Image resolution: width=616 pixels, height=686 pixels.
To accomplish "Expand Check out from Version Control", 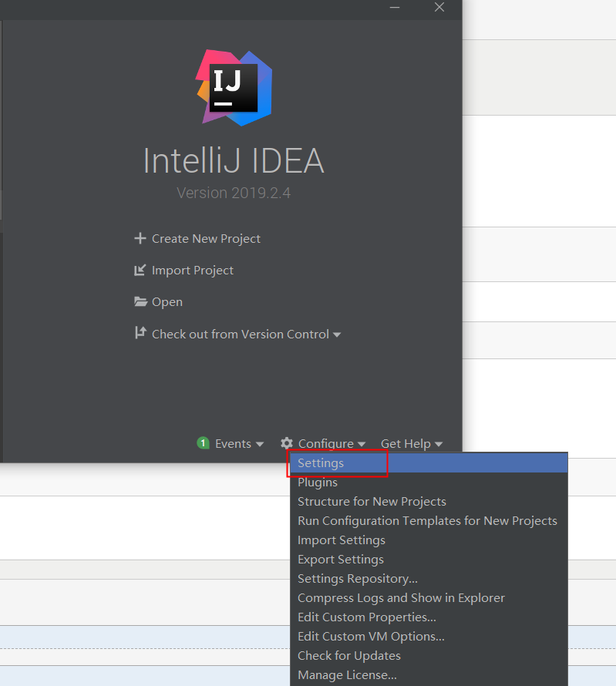I will (x=246, y=335).
